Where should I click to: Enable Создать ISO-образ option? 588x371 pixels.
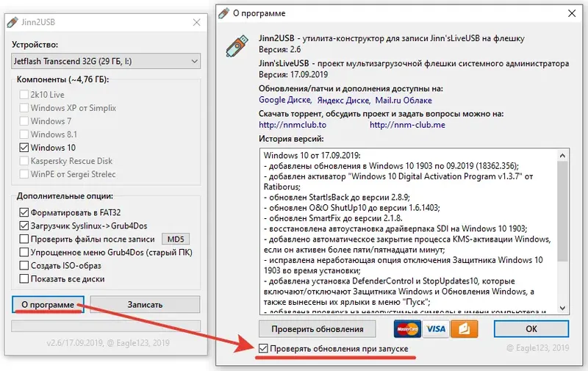pyautogui.click(x=24, y=265)
